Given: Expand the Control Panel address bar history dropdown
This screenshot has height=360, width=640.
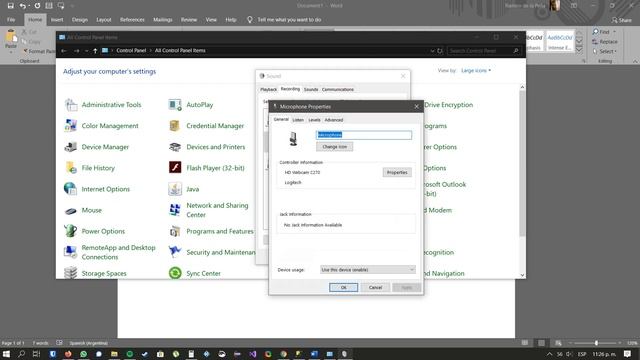Looking at the screenshot, I should pos(432,51).
